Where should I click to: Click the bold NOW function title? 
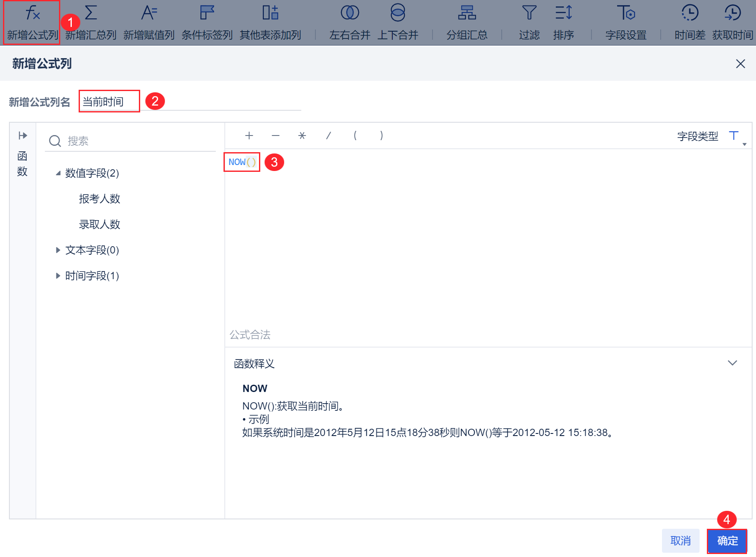point(255,389)
